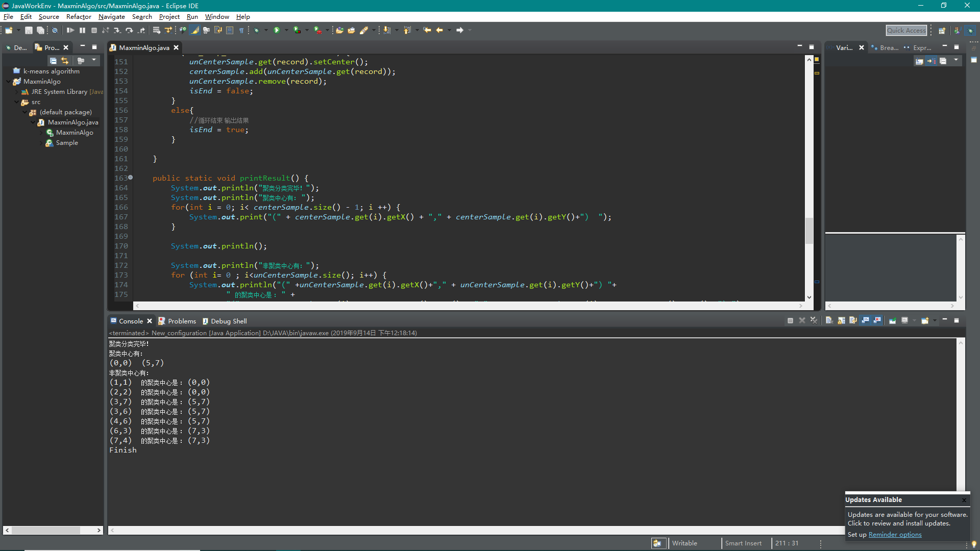
Task: Click Save All in the toolbar
Action: pos(40,31)
